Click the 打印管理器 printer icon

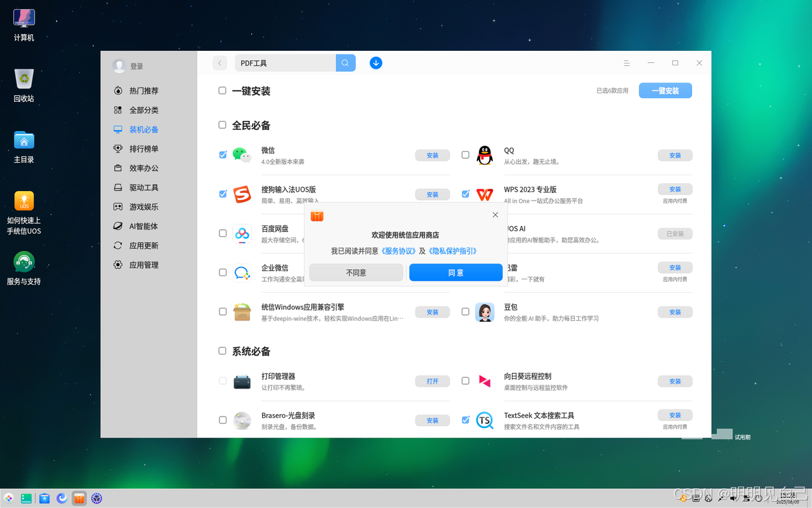tap(242, 381)
